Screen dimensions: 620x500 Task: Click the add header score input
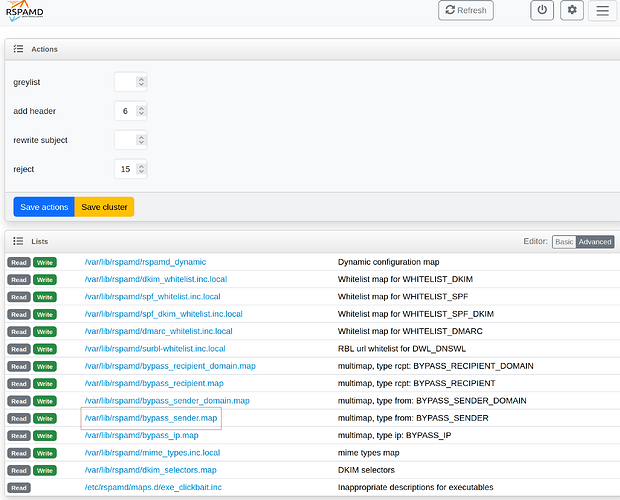(x=130, y=111)
